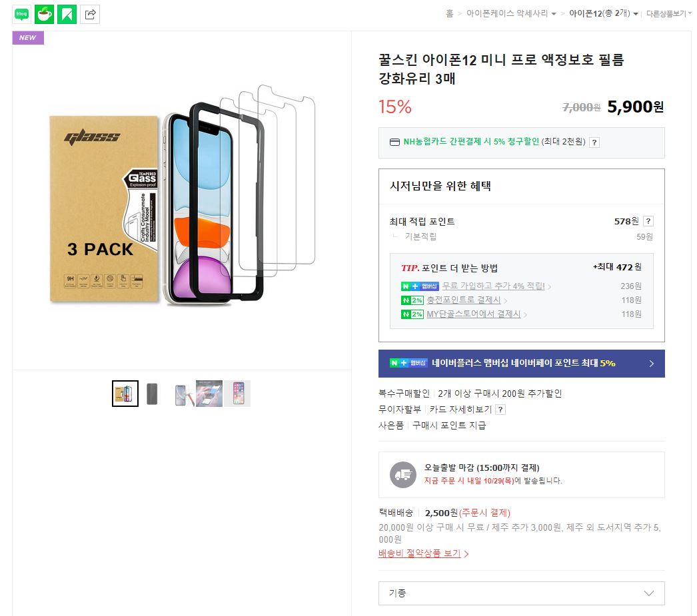View the last colorful iPhone thumbnail
Viewport: 697px width, 616px height.
(x=238, y=394)
